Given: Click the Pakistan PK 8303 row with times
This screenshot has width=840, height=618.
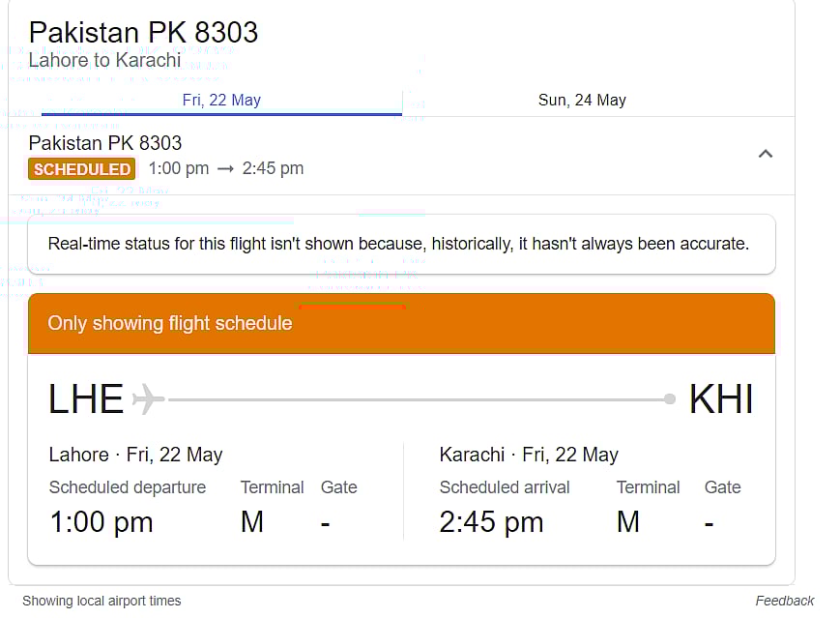Looking at the screenshot, I should click(x=402, y=156).
